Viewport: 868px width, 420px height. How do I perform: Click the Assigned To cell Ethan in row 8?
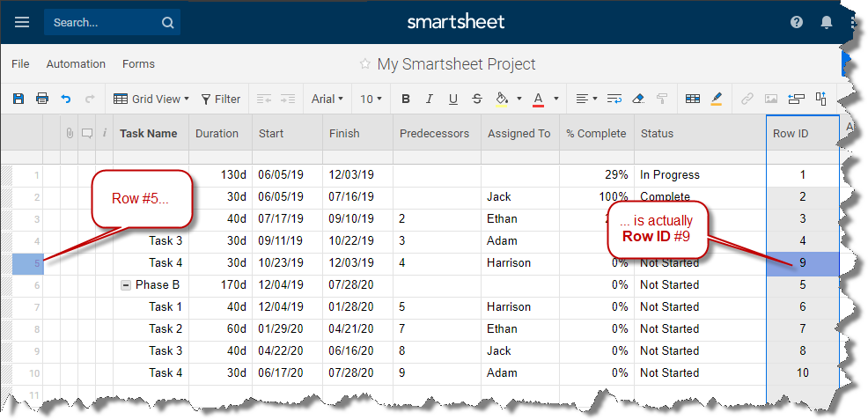(x=520, y=329)
